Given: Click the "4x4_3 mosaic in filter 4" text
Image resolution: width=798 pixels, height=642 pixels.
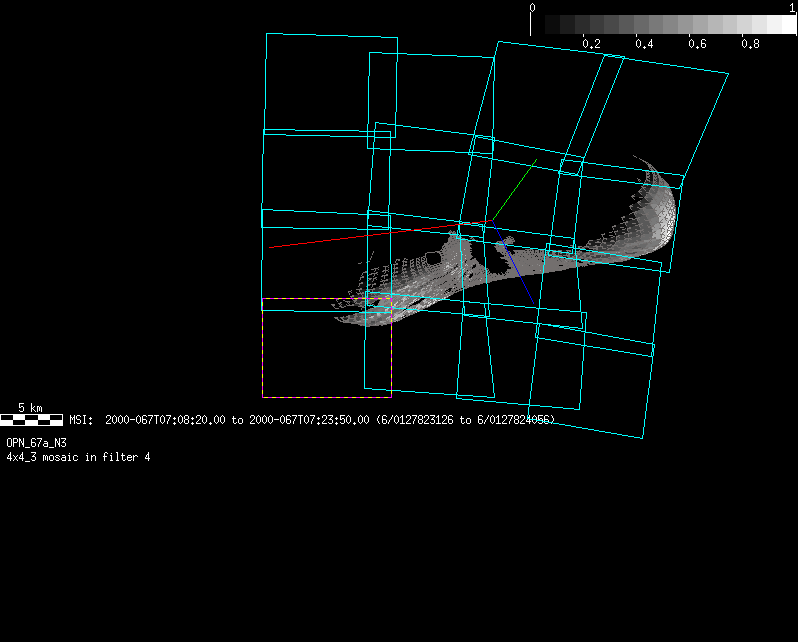Looking at the screenshot, I should [78, 457].
